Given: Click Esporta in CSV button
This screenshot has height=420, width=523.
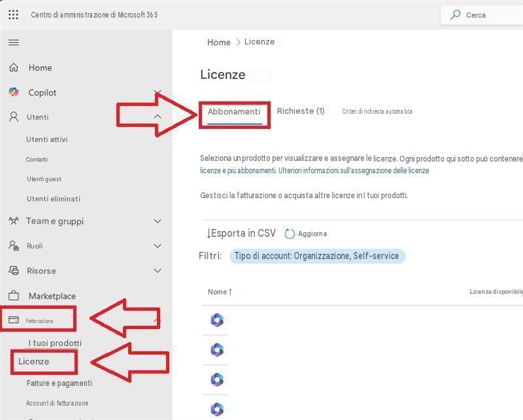Looking at the screenshot, I should coord(241,234).
